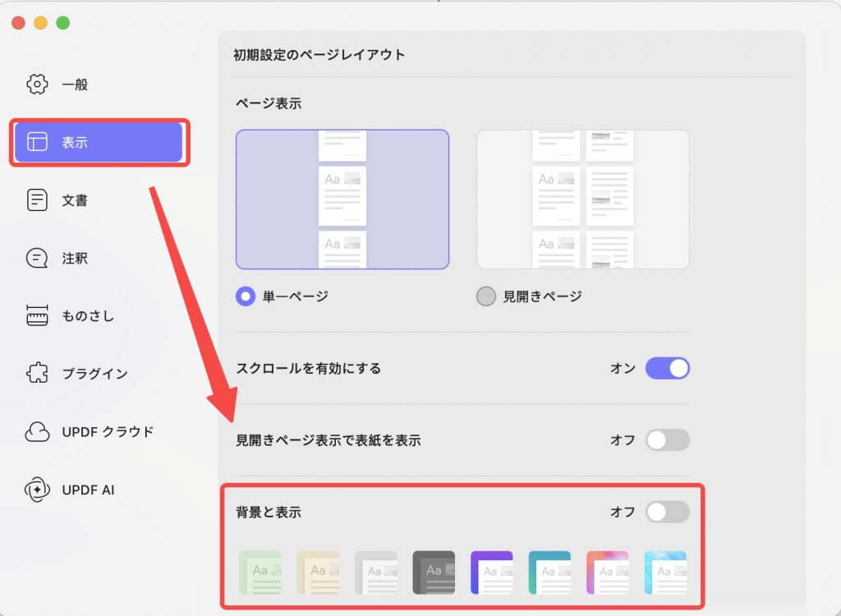
Task: Select the 表示 label in the sidebar
Action: pyautogui.click(x=75, y=142)
